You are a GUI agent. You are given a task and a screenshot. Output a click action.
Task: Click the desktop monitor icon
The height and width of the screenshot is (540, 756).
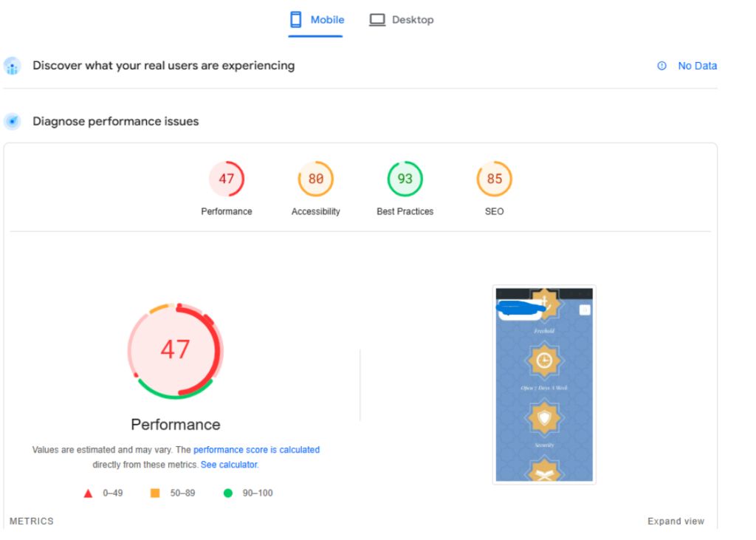(x=377, y=20)
